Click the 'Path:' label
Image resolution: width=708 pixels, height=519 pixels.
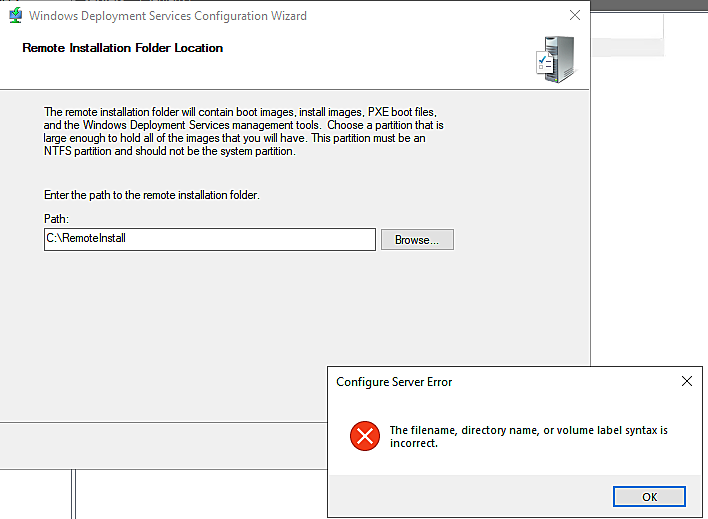pos(56,219)
